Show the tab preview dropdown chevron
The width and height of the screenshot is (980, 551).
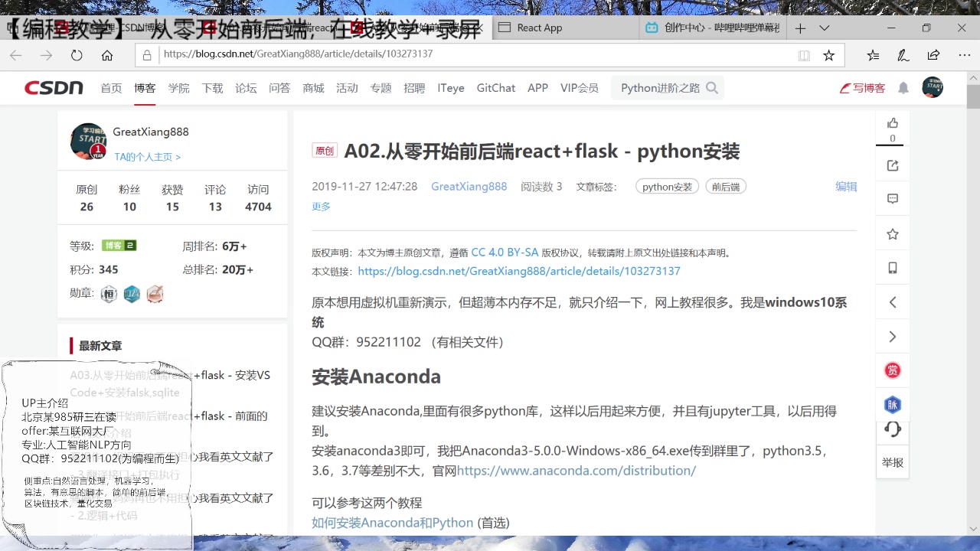824,28
